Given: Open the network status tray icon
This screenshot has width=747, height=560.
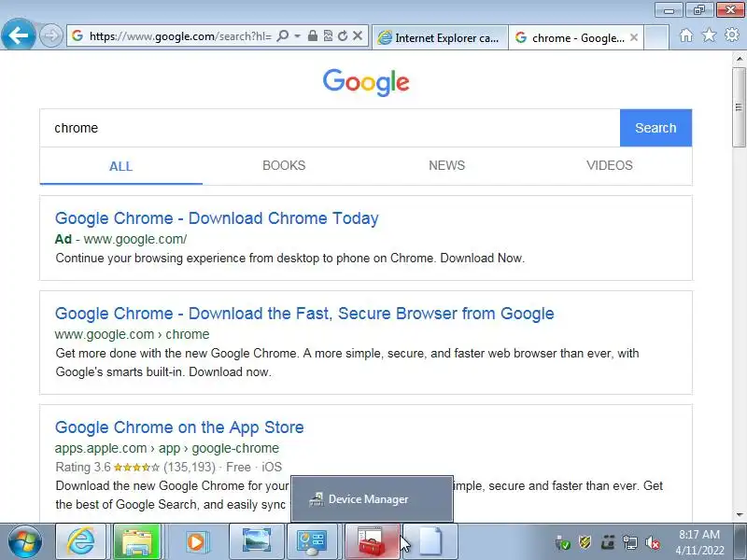Looking at the screenshot, I should click(630, 542).
